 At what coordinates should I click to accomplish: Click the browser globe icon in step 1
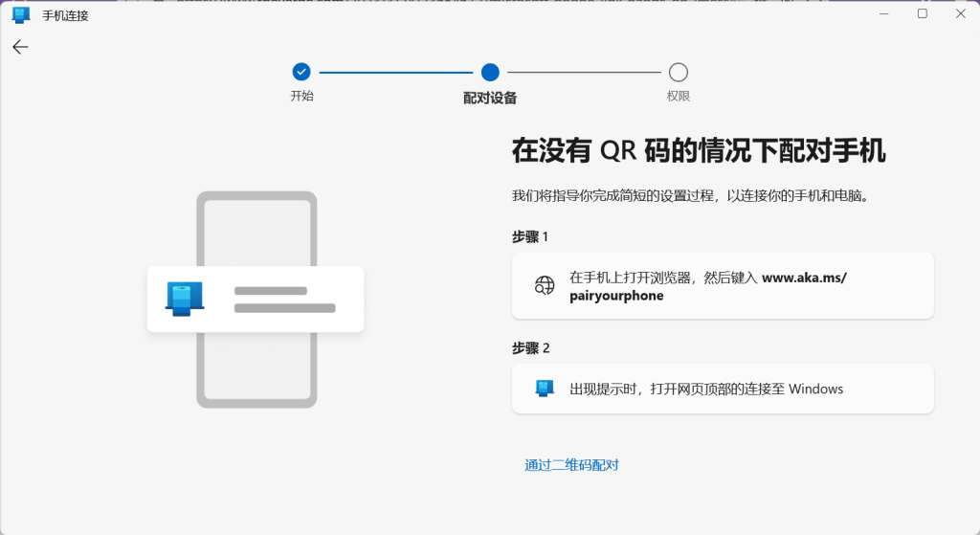coord(545,285)
